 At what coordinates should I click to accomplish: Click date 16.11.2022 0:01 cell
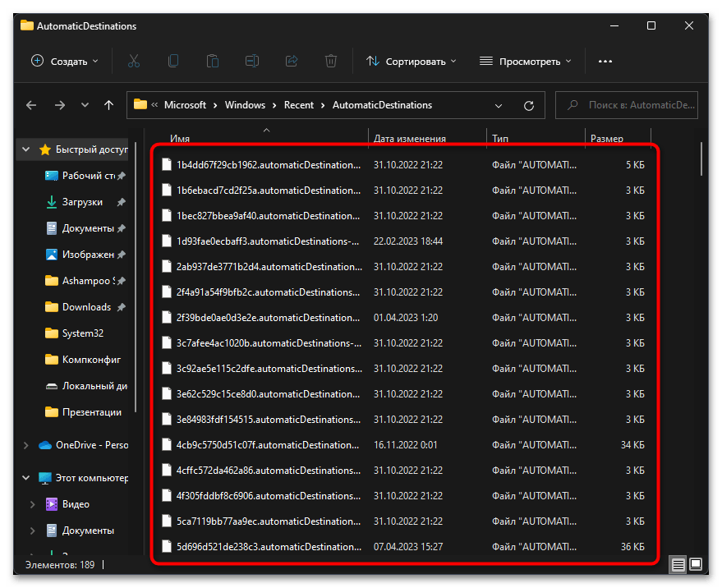click(x=405, y=445)
